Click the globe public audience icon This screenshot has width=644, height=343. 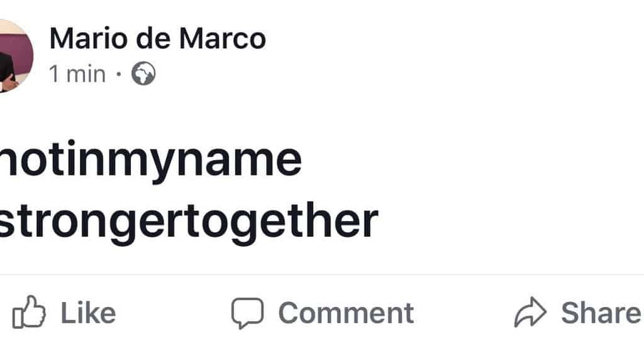pyautogui.click(x=143, y=74)
